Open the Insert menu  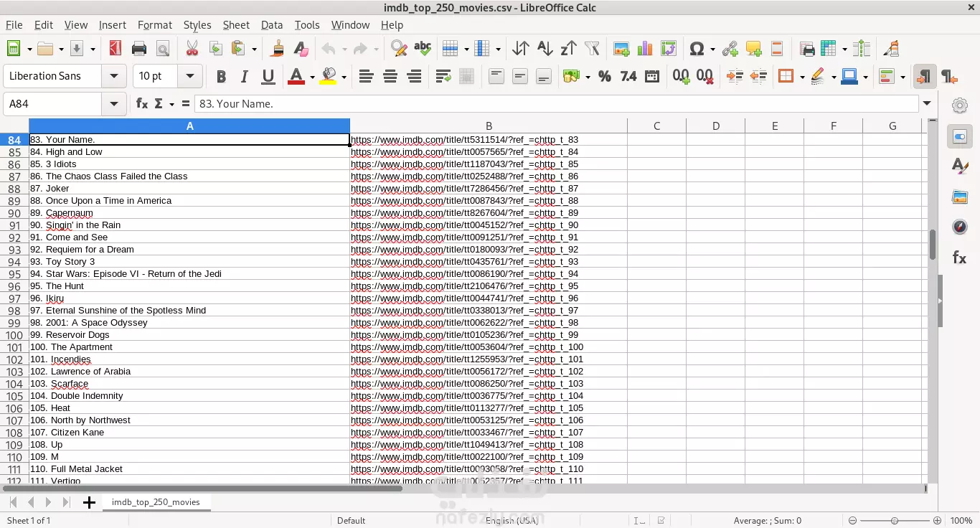pyautogui.click(x=113, y=24)
